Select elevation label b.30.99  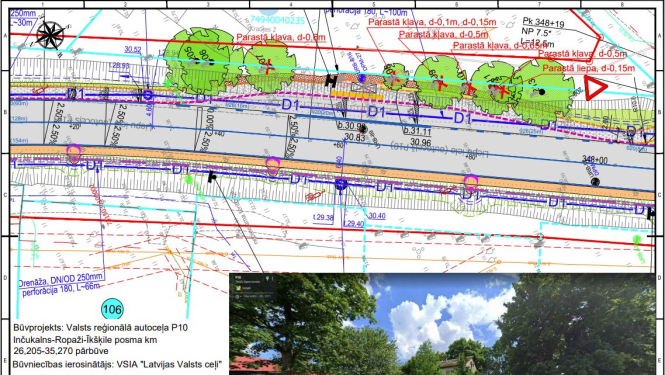[x=352, y=126]
